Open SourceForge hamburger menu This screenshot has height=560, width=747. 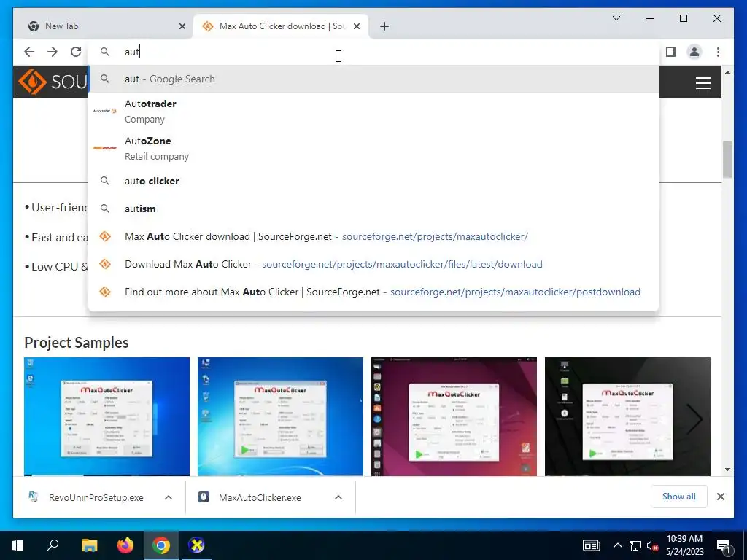click(703, 83)
